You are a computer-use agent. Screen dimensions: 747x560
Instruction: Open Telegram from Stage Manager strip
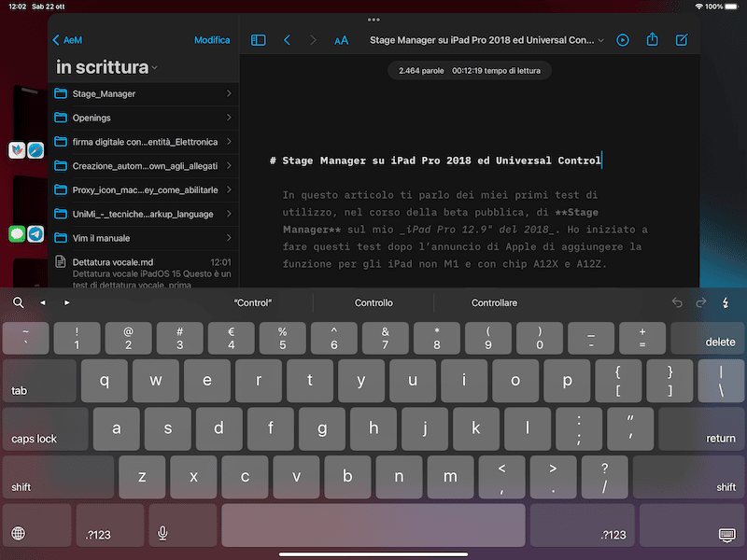[x=35, y=234]
